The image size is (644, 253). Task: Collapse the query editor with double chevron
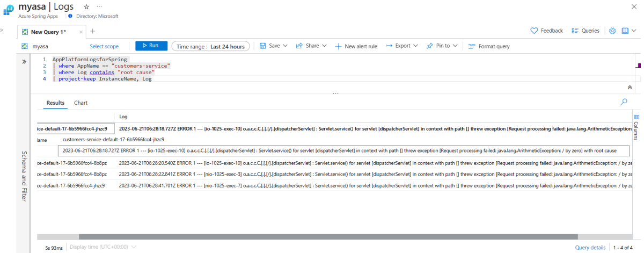(x=630, y=87)
